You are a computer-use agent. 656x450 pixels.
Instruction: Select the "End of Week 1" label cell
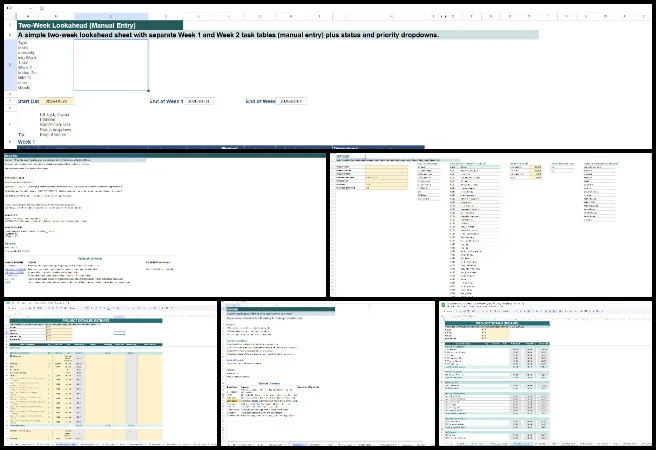point(166,101)
